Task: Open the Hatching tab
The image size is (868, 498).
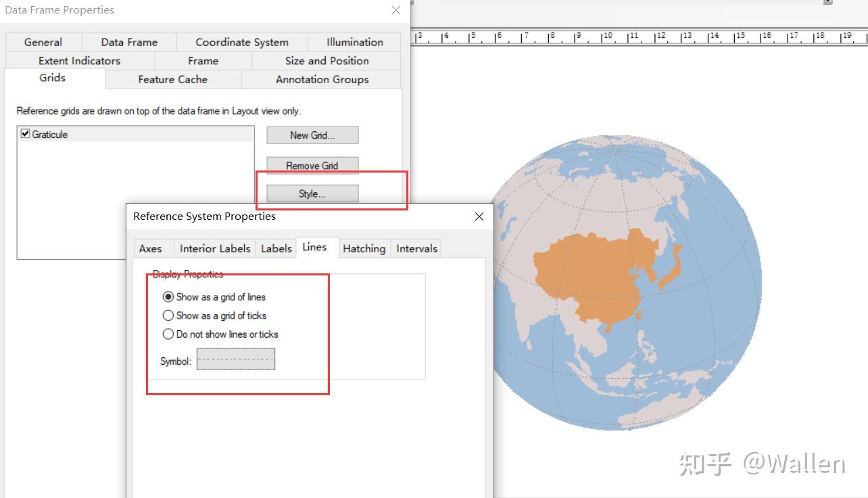Action: [x=364, y=248]
